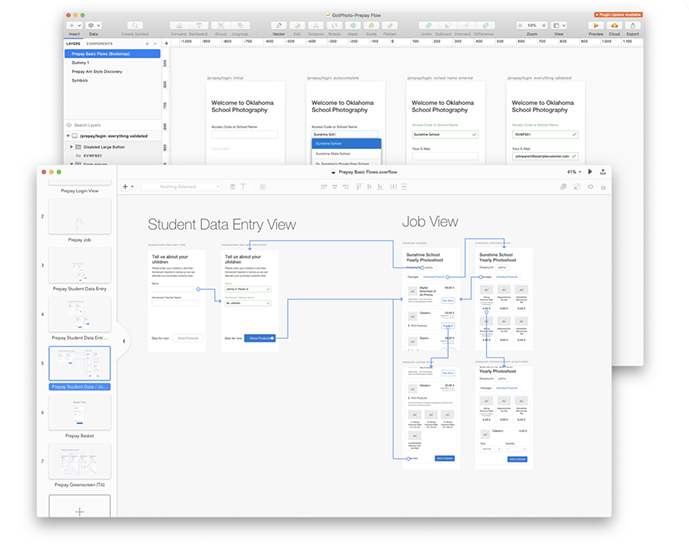The width and height of the screenshot is (689, 544).
Task: Open the View dropdown in Sketch toolbar
Action: pos(559,25)
